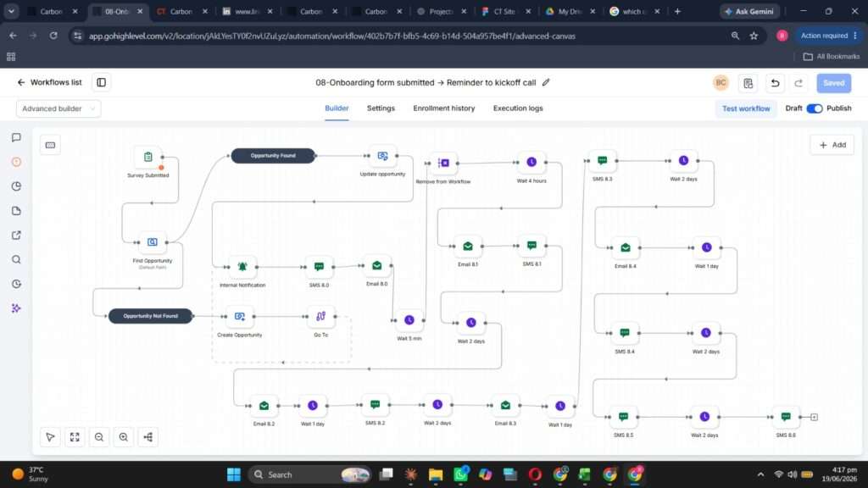Activate the pointer selection tool
Screen dimensions: 868x488
coord(50,437)
